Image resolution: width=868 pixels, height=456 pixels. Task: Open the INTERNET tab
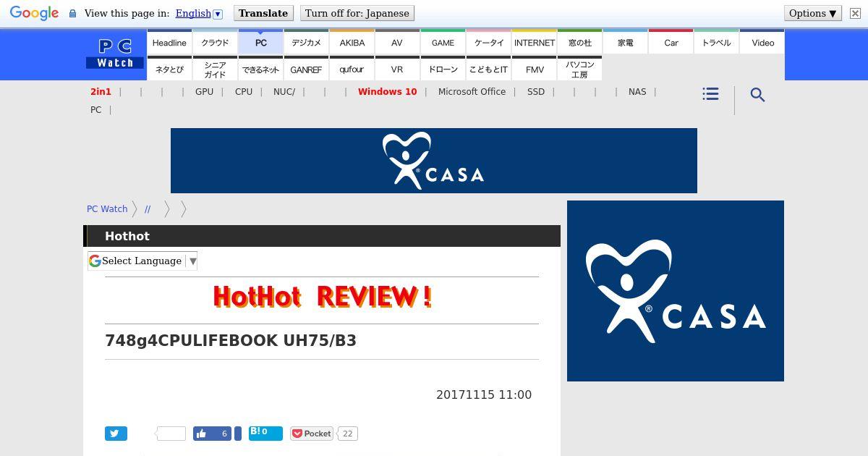click(x=534, y=42)
